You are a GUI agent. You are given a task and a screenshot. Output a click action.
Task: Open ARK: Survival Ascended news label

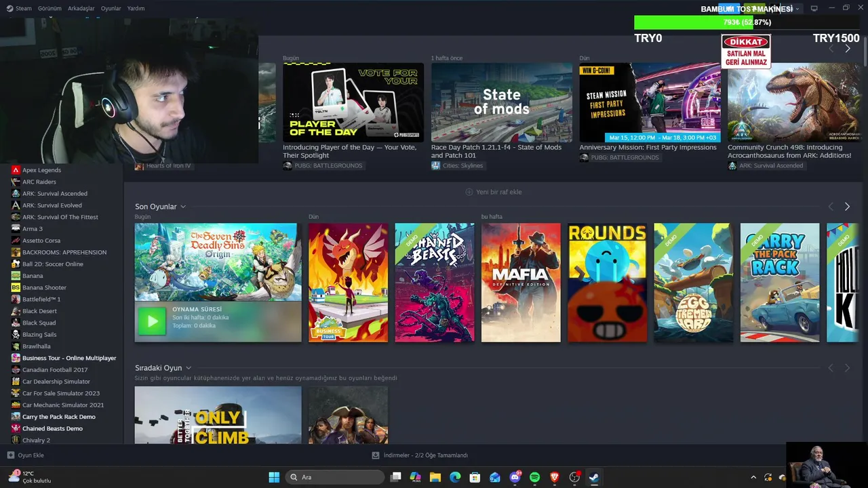pyautogui.click(x=766, y=165)
